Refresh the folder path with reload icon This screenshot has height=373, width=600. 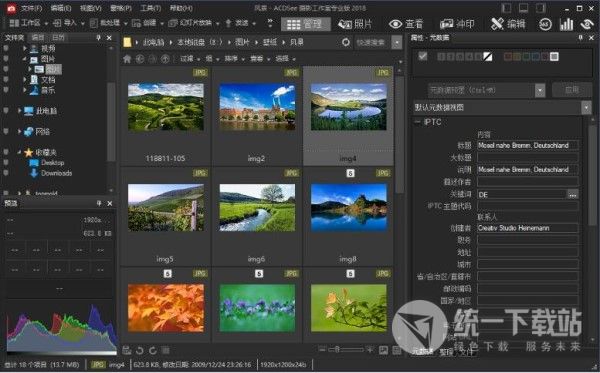click(346, 42)
